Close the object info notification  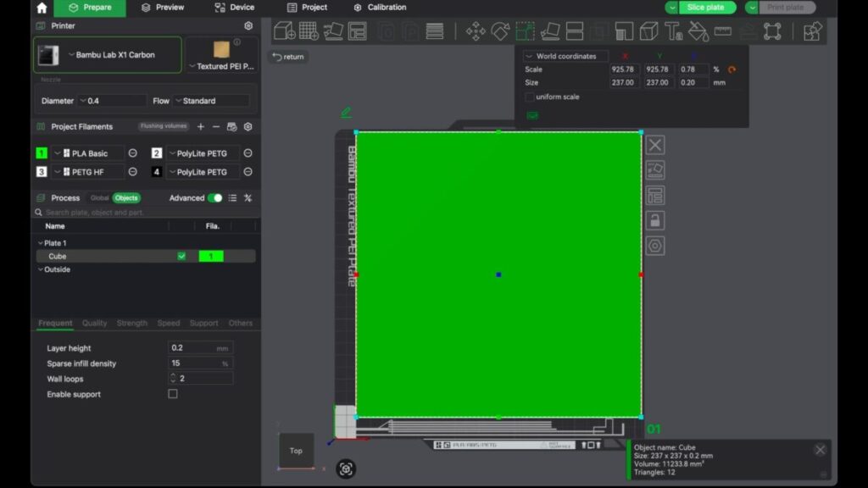tap(821, 450)
